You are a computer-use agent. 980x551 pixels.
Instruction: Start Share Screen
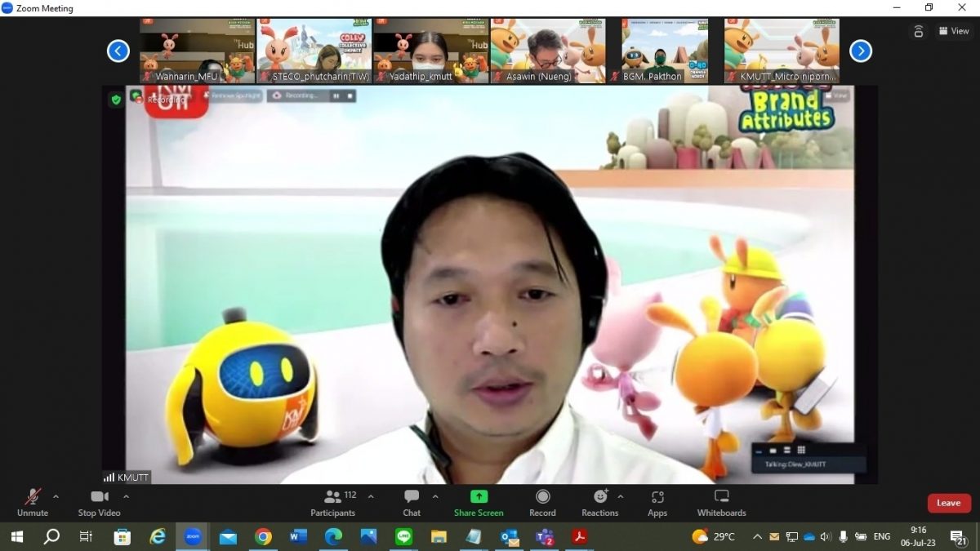tap(479, 502)
